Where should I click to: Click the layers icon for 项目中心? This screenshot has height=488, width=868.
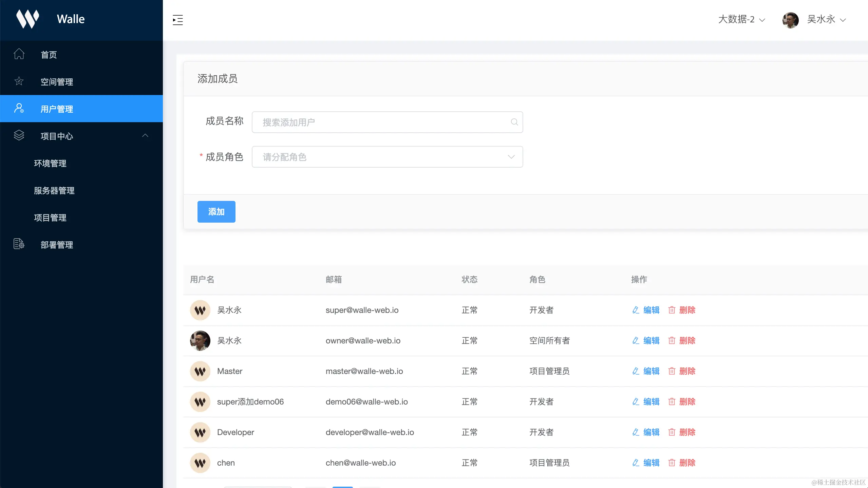tap(19, 135)
